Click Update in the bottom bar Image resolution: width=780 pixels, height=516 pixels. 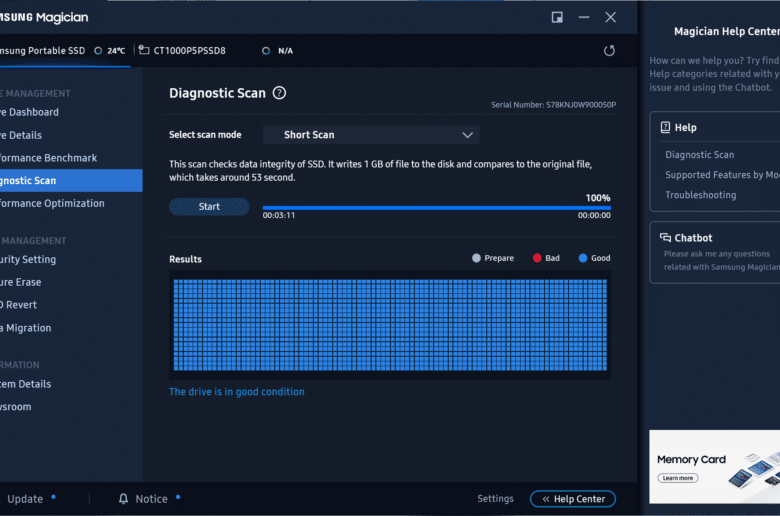[x=25, y=499]
